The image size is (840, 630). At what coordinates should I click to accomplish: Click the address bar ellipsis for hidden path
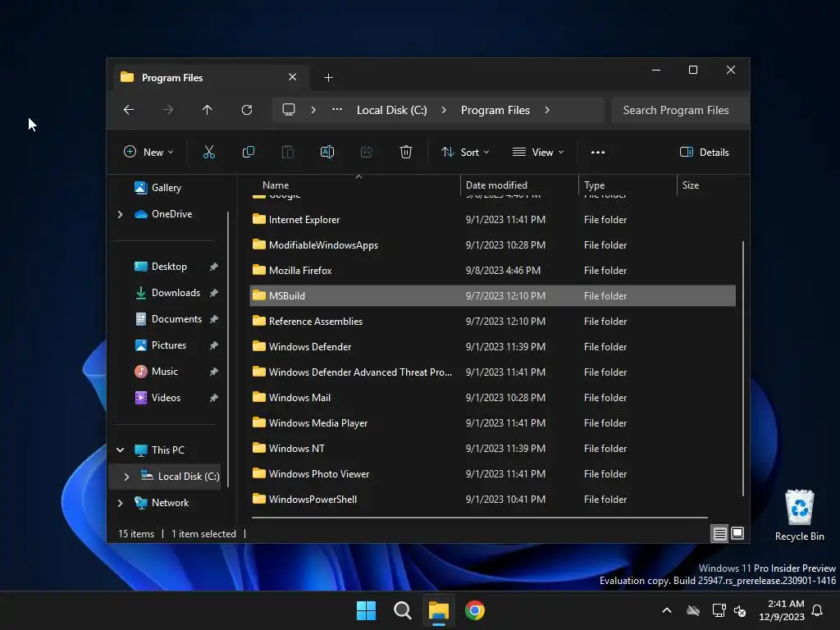336,109
